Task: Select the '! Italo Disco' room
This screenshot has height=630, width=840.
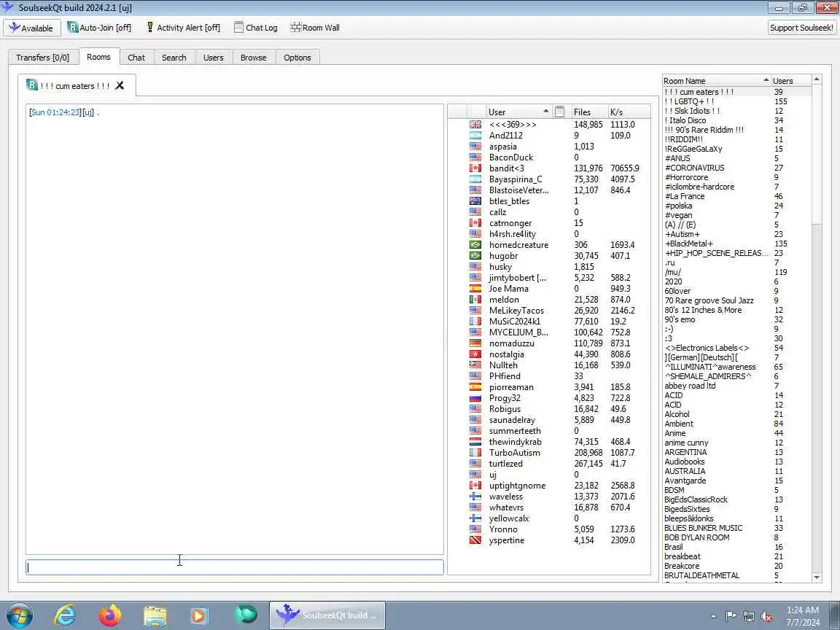Action: (x=685, y=120)
